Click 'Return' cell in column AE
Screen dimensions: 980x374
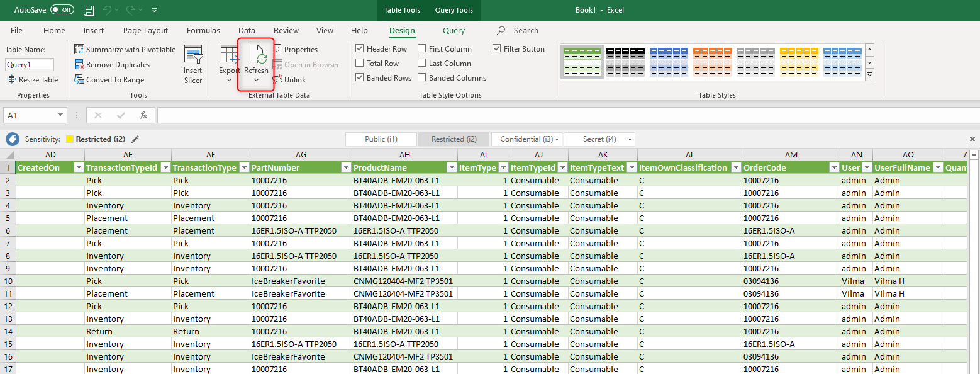coord(128,331)
